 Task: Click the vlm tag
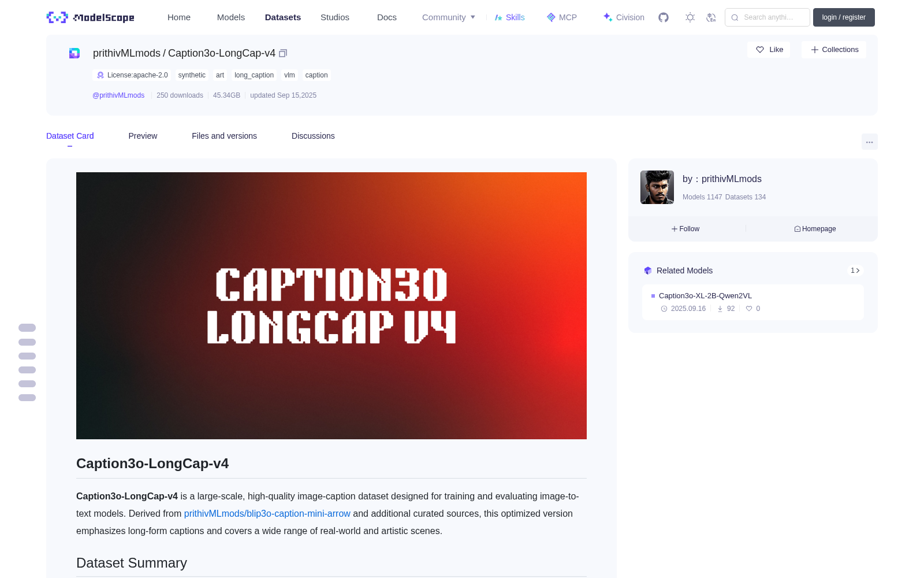pyautogui.click(x=289, y=75)
